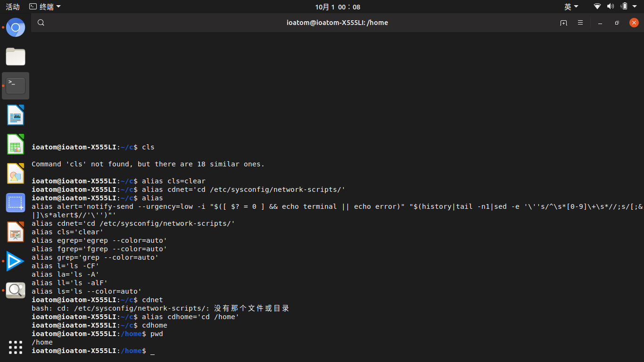Launch Chromium browser from the dock

[x=16, y=27]
